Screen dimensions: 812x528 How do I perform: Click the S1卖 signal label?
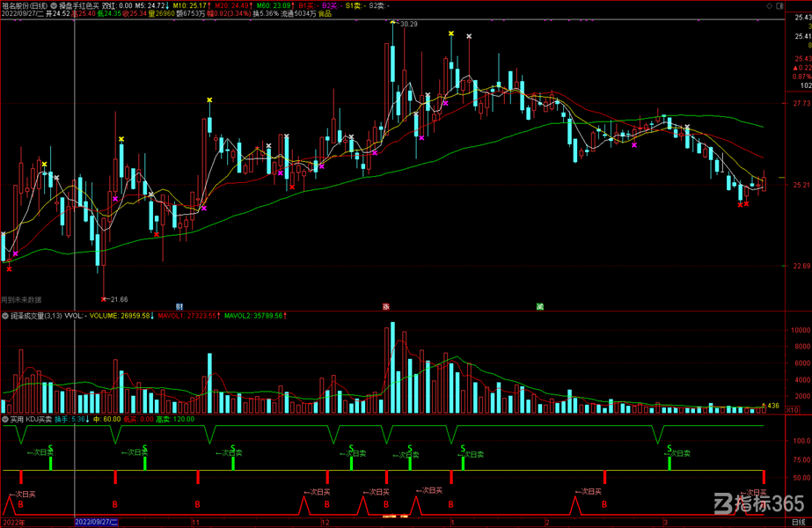point(353,5)
